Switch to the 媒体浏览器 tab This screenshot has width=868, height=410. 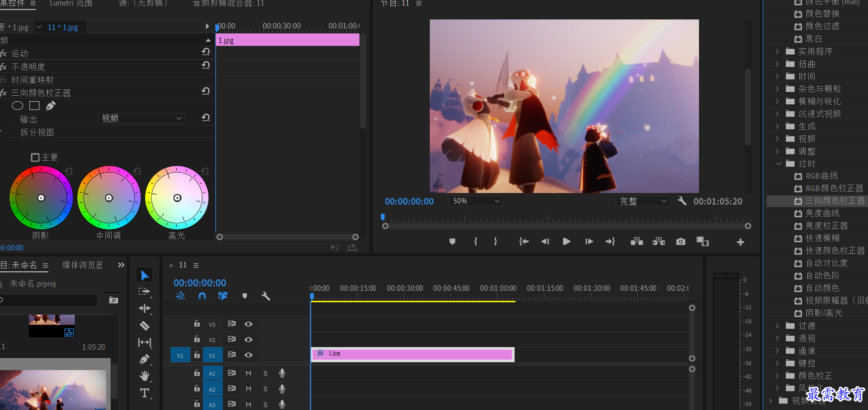(x=82, y=265)
